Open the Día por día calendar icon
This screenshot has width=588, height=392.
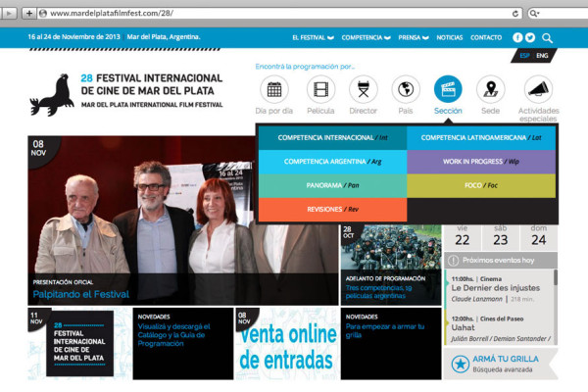(x=274, y=89)
